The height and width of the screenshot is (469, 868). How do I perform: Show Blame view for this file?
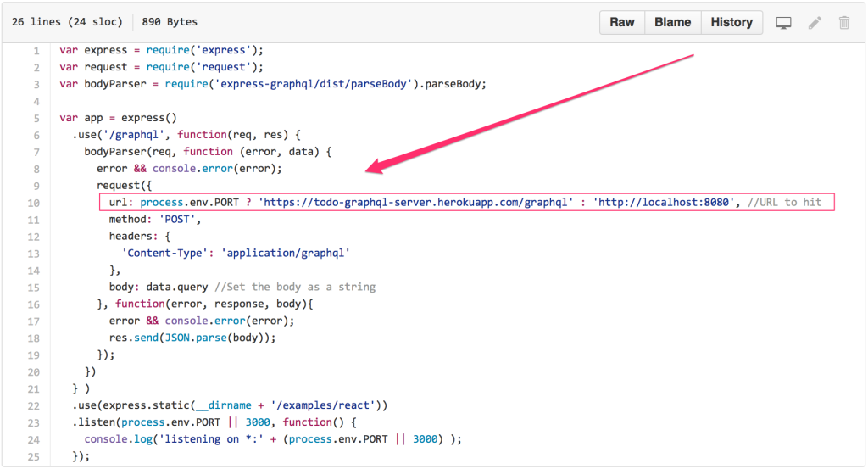point(672,23)
